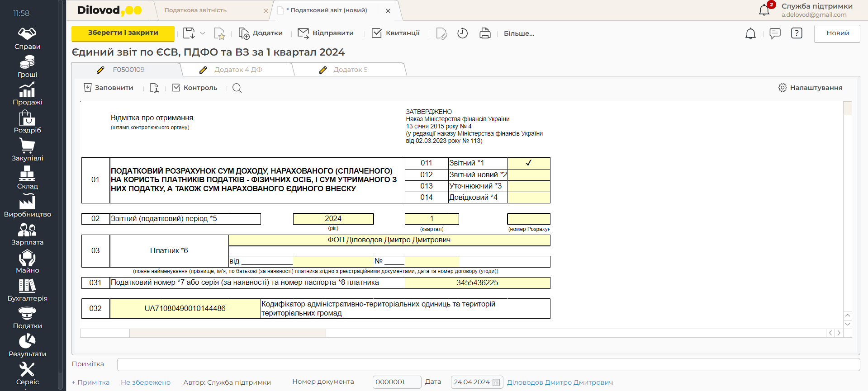Click the Примітка text field

click(488, 364)
